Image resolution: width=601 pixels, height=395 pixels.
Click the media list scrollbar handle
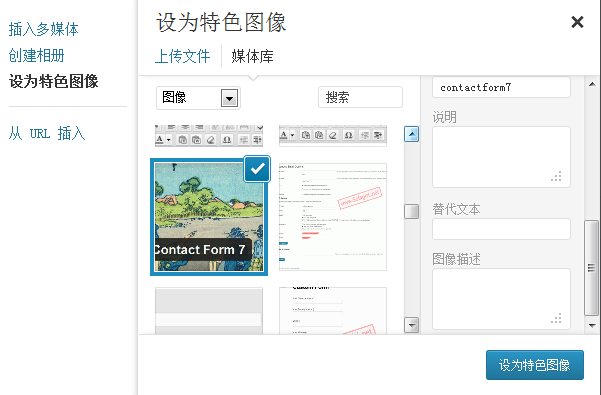coord(411,211)
